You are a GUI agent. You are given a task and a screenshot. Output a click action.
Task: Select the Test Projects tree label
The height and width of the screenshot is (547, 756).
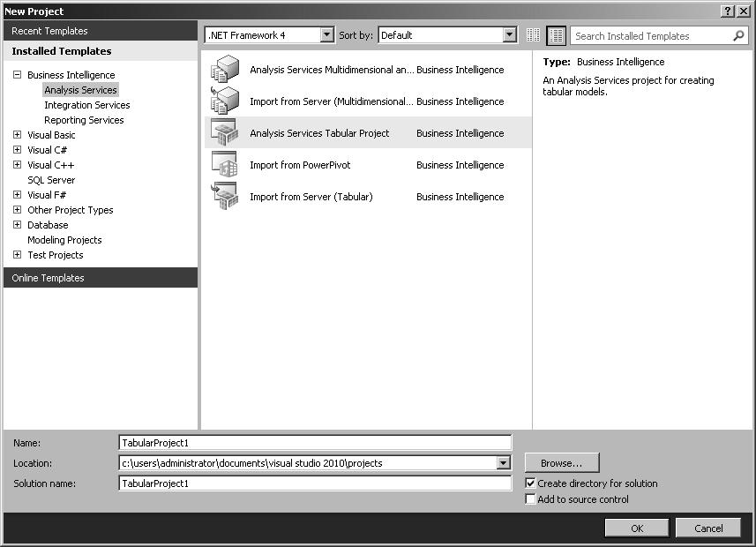(x=56, y=255)
